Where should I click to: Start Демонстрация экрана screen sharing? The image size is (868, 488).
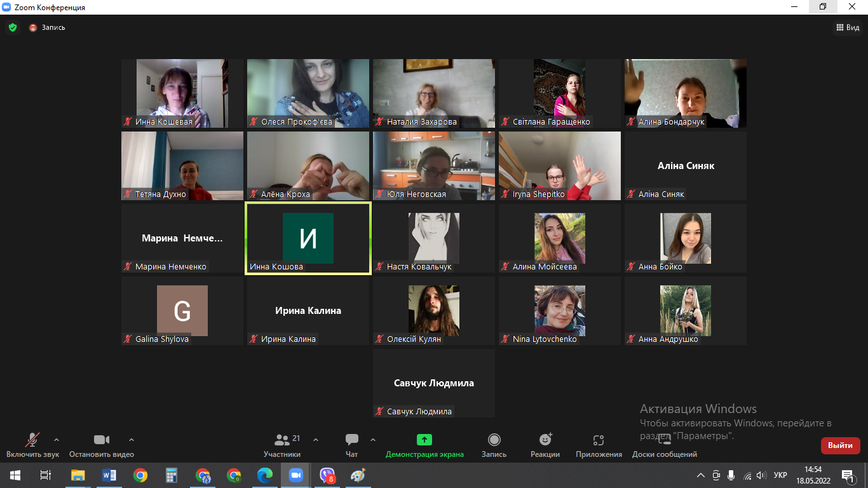point(424,445)
